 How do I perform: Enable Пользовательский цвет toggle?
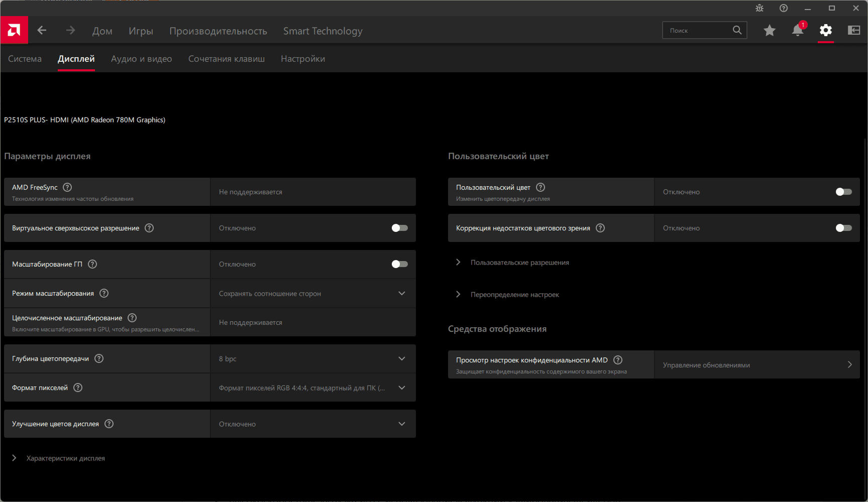pyautogui.click(x=843, y=192)
